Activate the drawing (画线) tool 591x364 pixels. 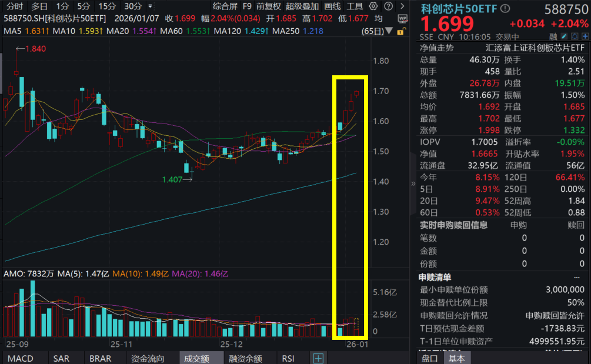[x=333, y=6]
